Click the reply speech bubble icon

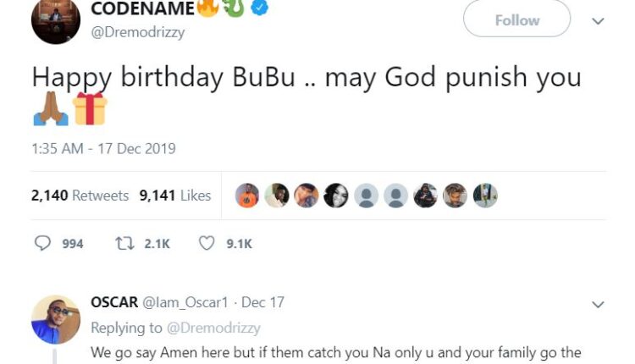42,243
